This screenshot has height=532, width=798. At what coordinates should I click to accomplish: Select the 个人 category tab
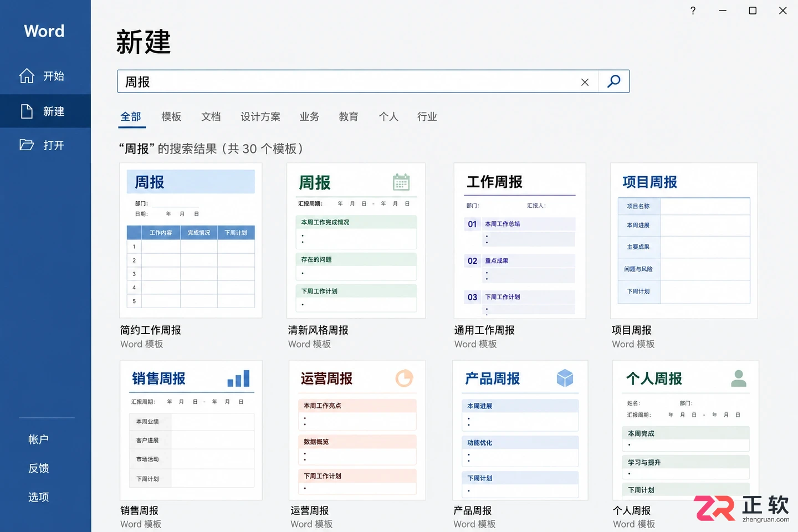(388, 117)
